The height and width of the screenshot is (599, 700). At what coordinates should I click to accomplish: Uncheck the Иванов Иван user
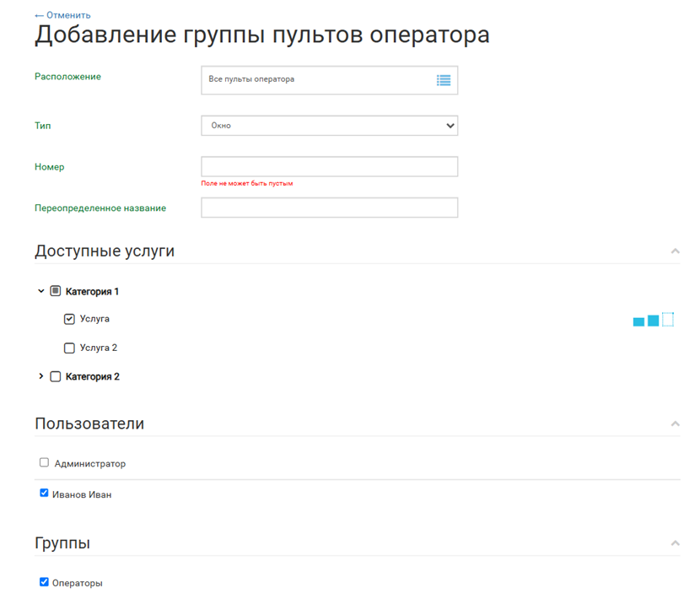[45, 494]
